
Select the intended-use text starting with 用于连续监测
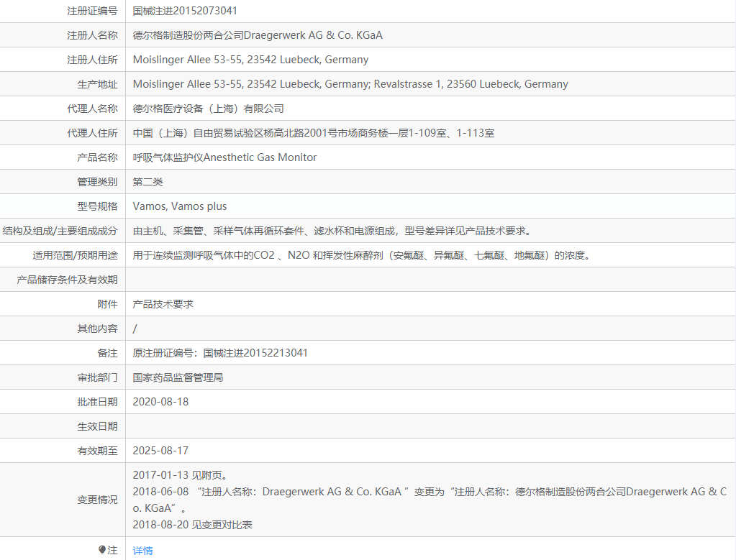tap(362, 254)
